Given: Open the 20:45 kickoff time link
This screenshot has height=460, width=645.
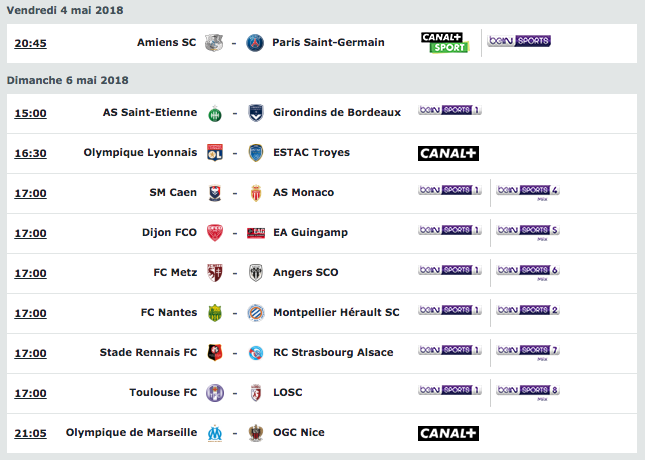Looking at the screenshot, I should click(30, 43).
